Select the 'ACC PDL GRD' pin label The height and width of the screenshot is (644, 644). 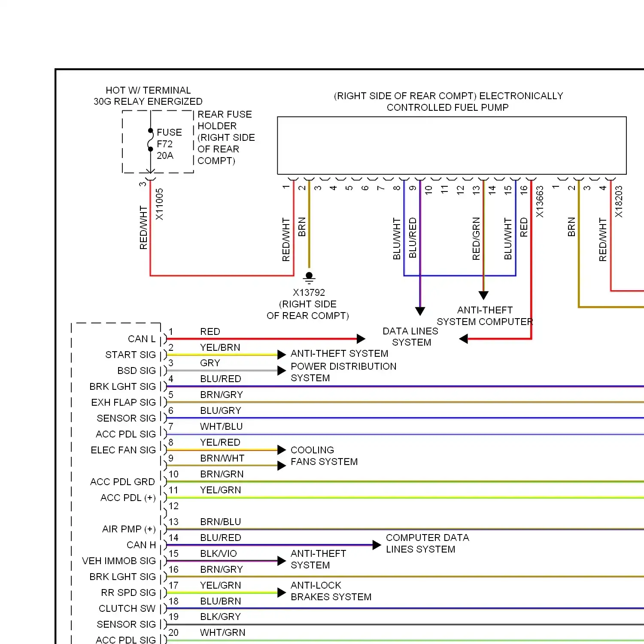click(122, 482)
